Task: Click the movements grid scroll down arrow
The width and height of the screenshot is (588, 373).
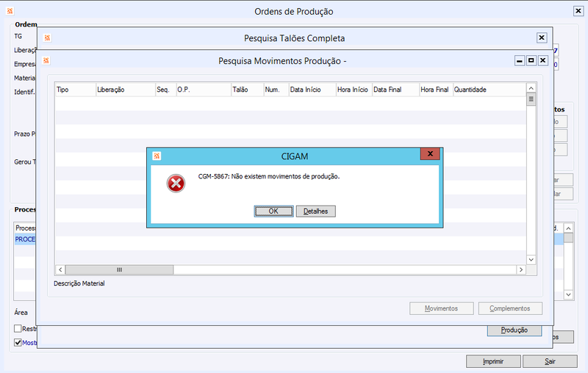Action: click(x=531, y=259)
